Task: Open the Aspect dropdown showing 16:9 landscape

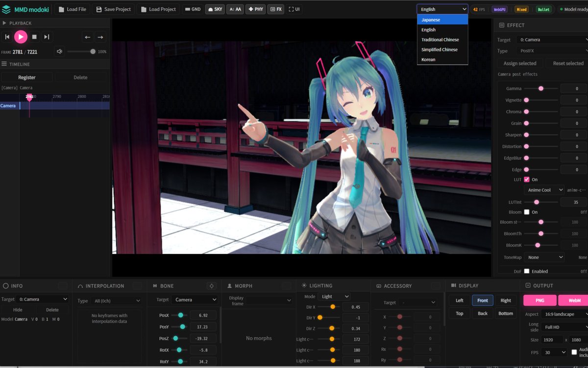Action: pyautogui.click(x=565, y=314)
